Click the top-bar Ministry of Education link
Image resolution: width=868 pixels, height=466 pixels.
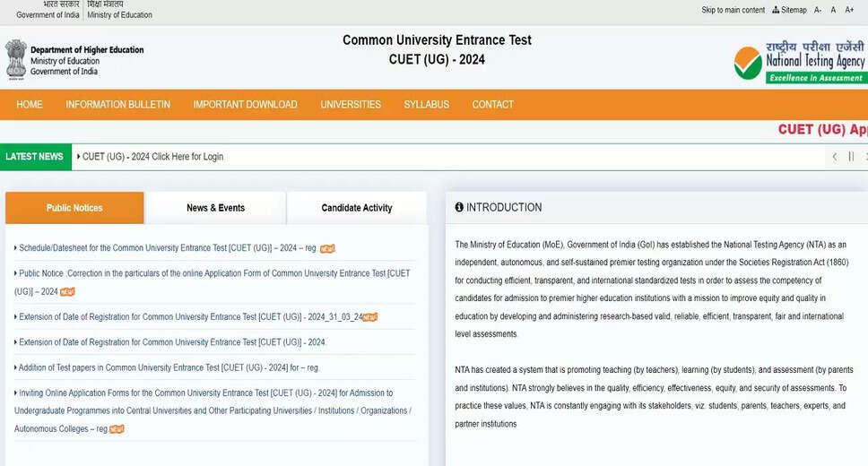point(119,15)
